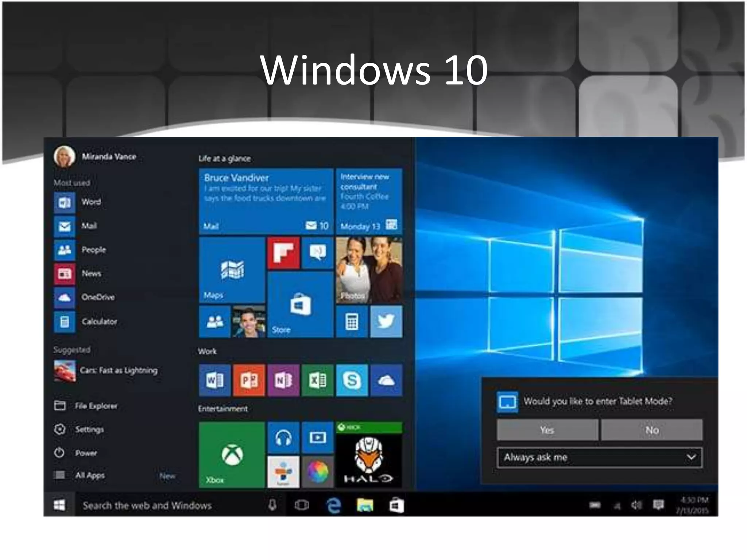Launch PowerPoint tile in Work group
This screenshot has width=747, height=560.
pos(249,380)
